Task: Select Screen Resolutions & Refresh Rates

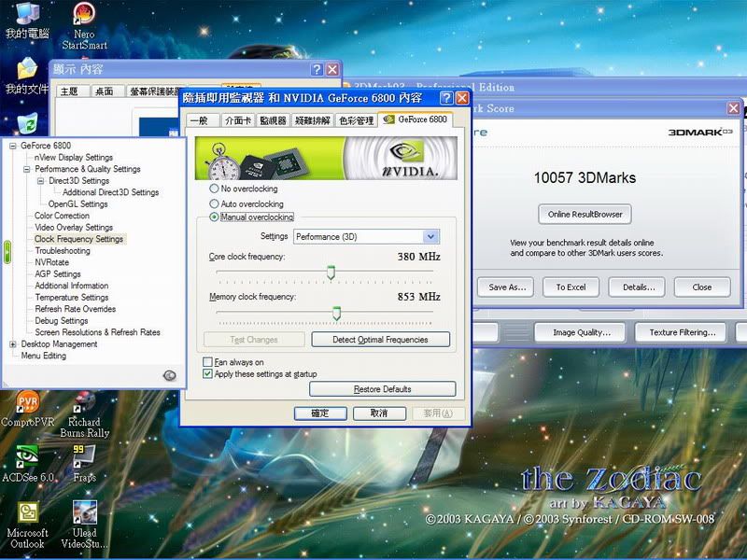Action: [x=98, y=332]
